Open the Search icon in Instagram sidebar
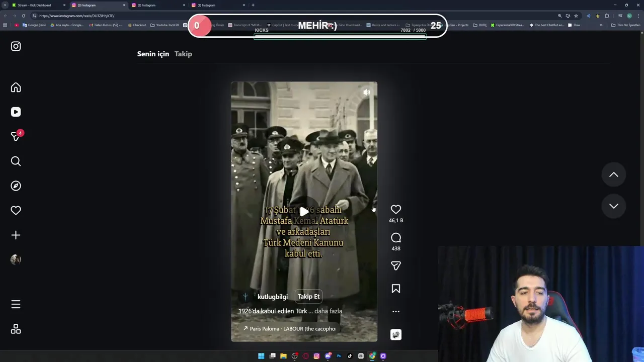 click(16, 161)
